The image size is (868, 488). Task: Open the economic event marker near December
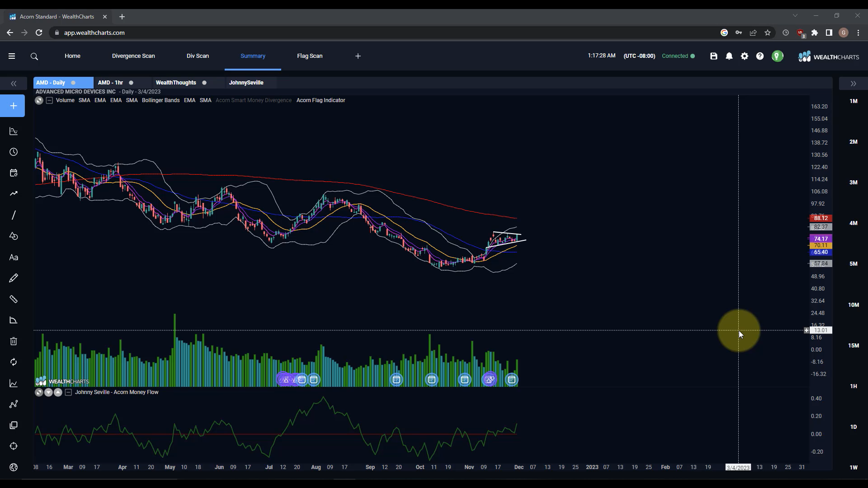(x=511, y=380)
